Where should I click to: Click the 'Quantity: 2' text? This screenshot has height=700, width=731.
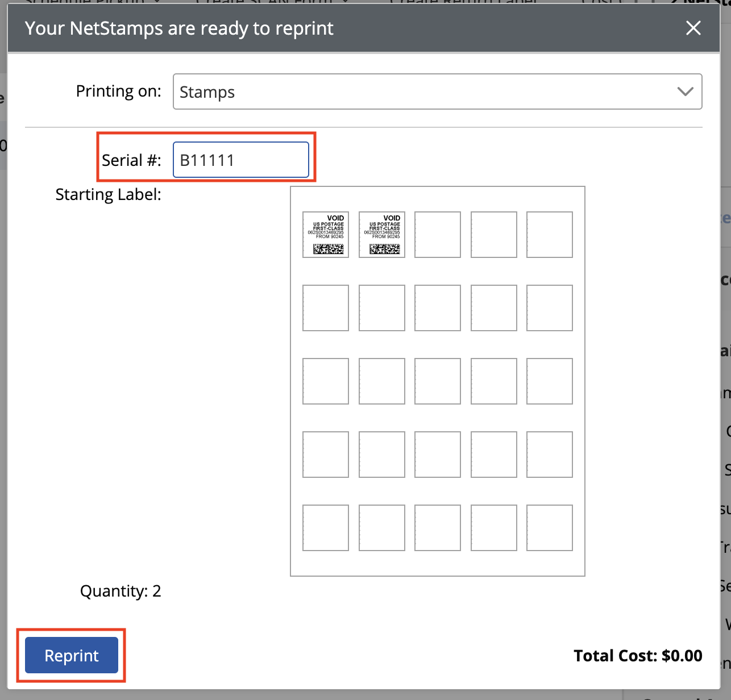pyautogui.click(x=121, y=591)
